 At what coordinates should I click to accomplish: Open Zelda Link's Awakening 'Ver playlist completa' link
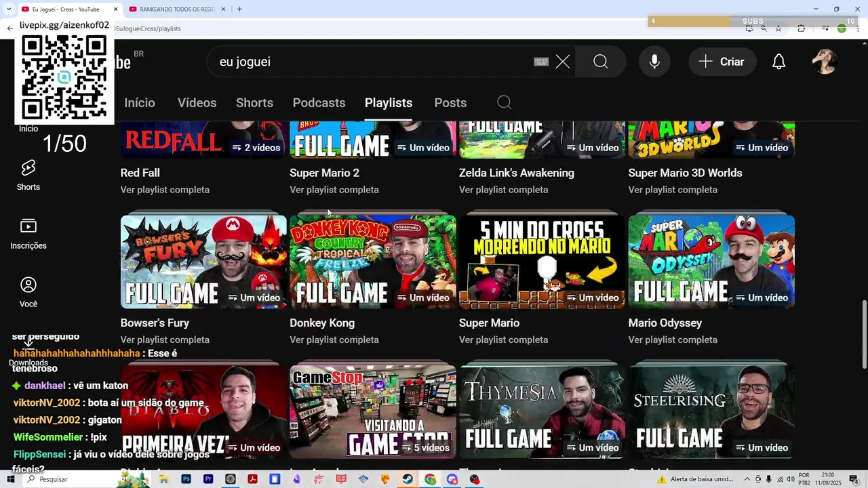click(x=503, y=190)
